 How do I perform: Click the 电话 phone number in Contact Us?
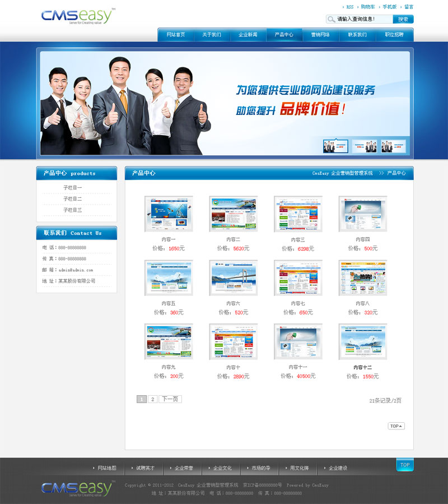coord(72,247)
